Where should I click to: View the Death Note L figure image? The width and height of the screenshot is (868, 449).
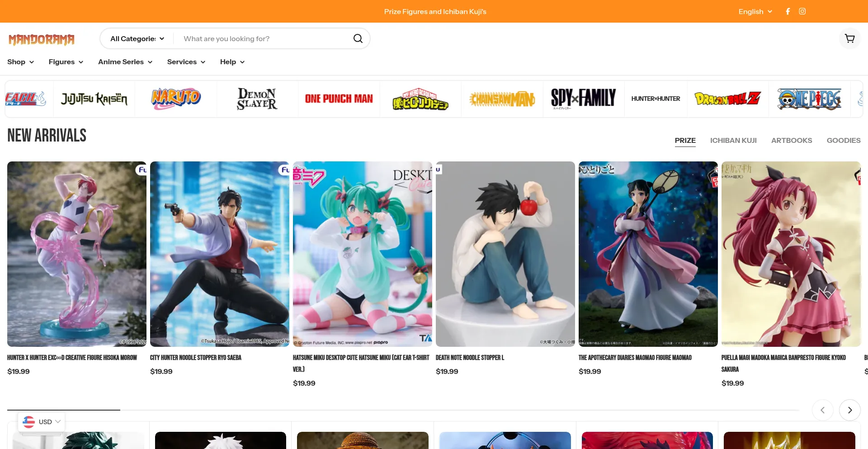tap(505, 254)
